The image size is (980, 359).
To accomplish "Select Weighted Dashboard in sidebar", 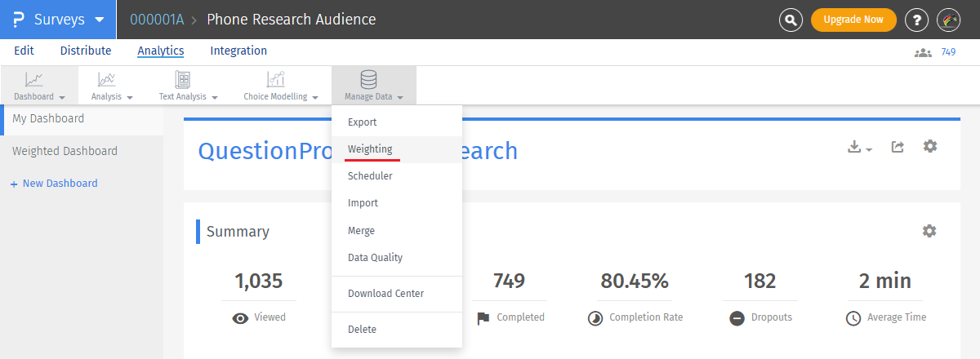I will click(65, 151).
